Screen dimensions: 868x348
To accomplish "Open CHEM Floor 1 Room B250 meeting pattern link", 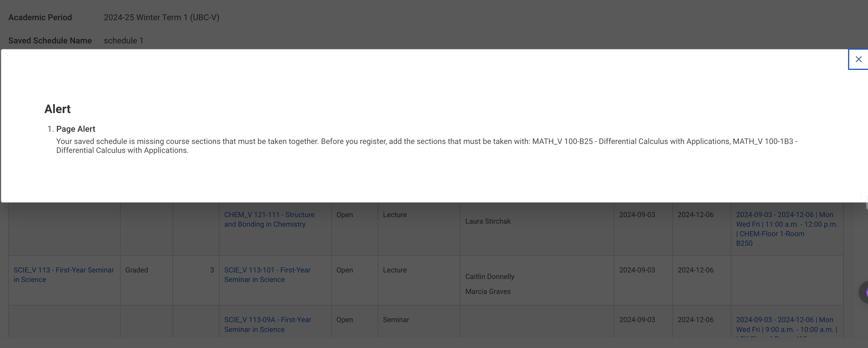I will click(786, 229).
